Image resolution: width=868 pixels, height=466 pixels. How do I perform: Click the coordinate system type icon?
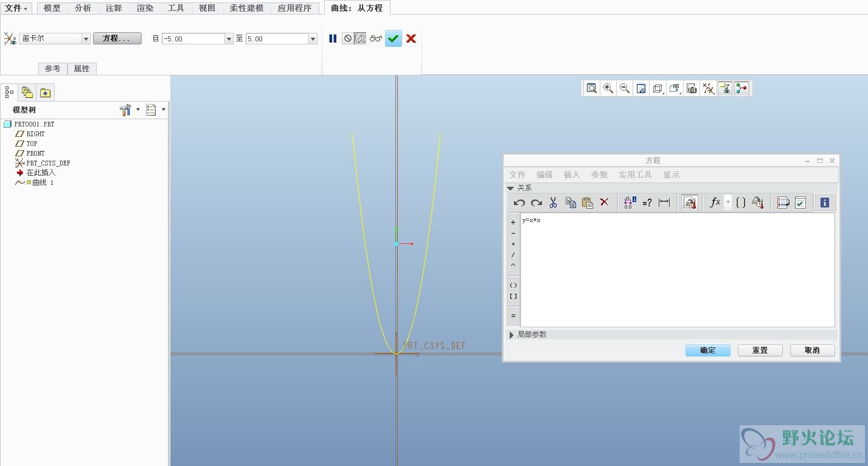(10, 38)
